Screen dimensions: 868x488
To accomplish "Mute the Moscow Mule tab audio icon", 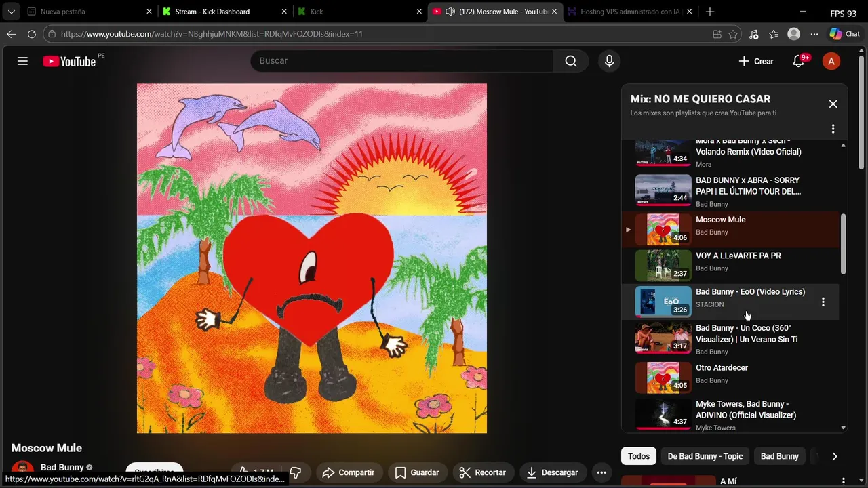I will coord(450,12).
